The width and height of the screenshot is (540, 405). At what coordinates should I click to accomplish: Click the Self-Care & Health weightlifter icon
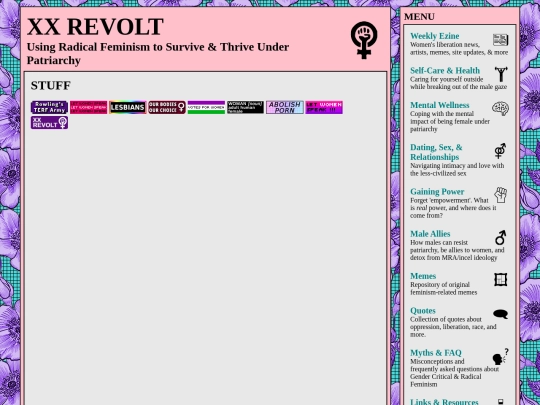[501, 74]
